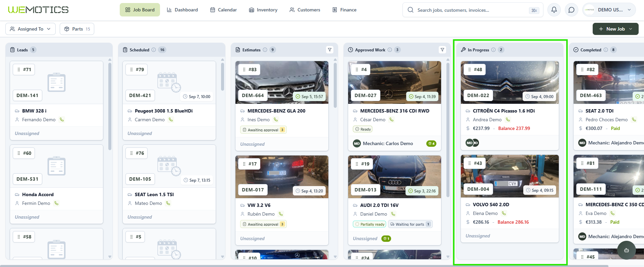Call César Demo via phone icon

click(391, 120)
